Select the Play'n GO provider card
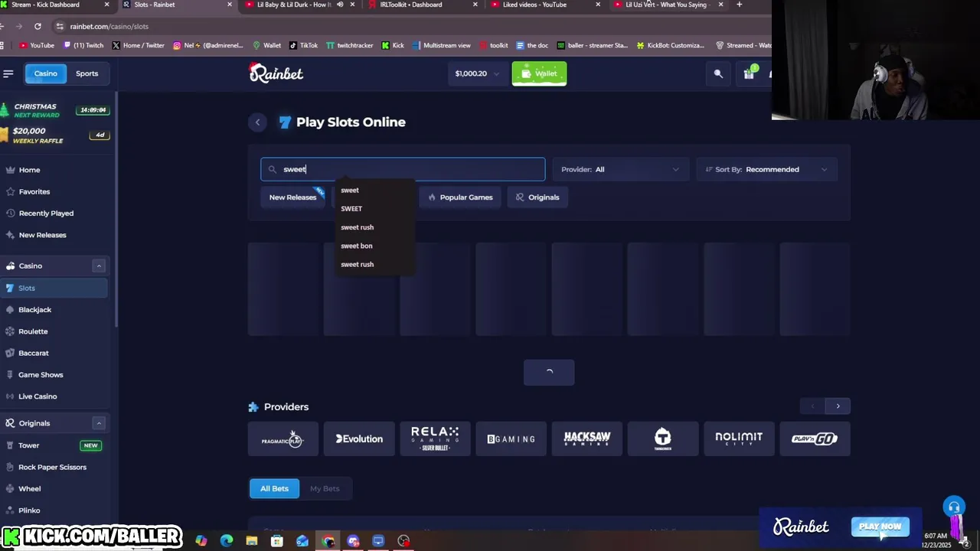 [x=815, y=439]
